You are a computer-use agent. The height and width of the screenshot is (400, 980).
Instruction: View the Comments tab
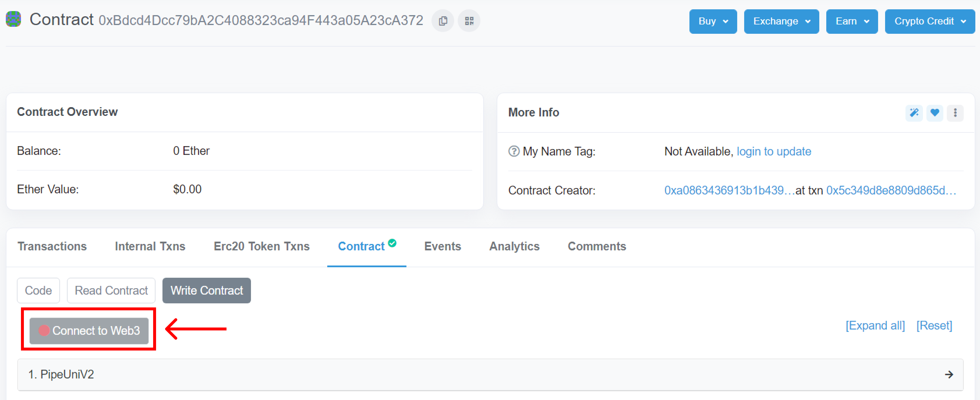[597, 246]
